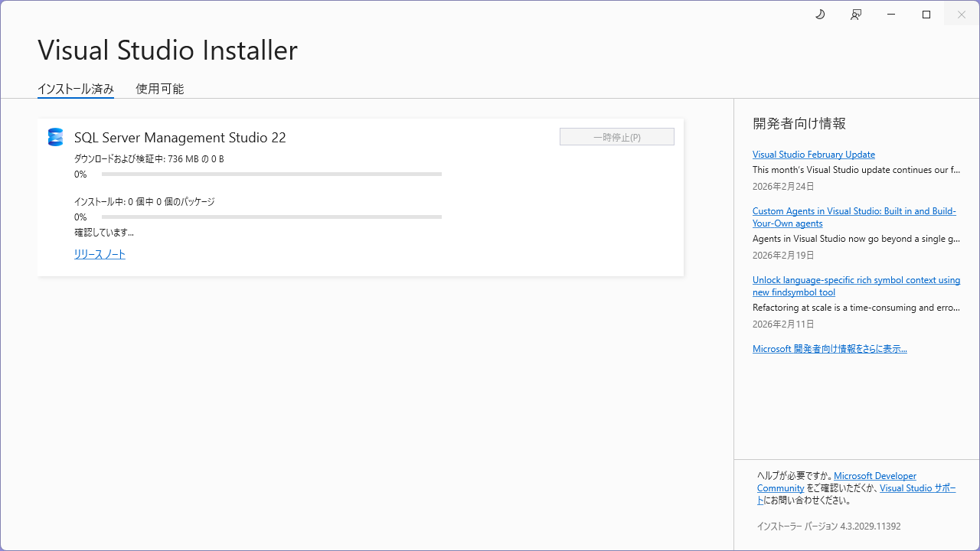Maximize the Visual Studio Installer window
The width and height of the screenshot is (980, 551).
(x=926, y=15)
